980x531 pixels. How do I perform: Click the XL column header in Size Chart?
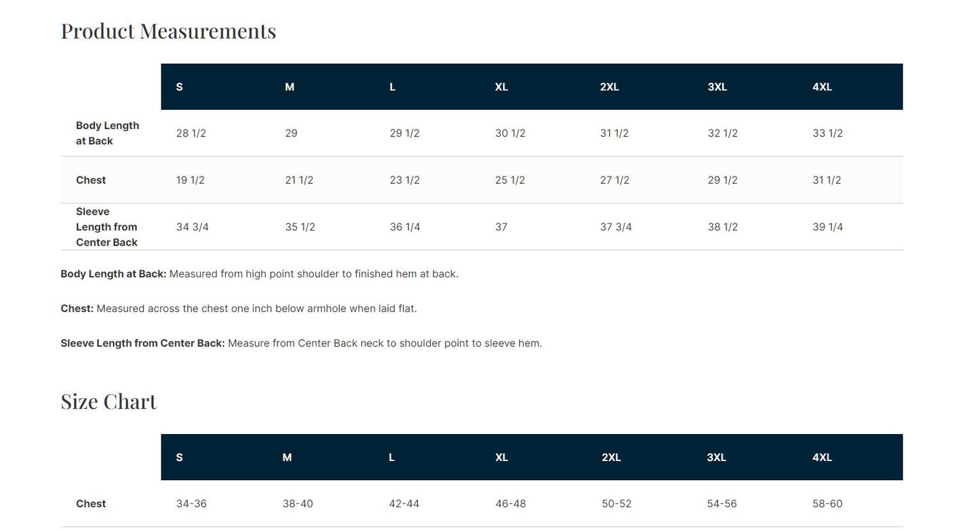coord(501,458)
